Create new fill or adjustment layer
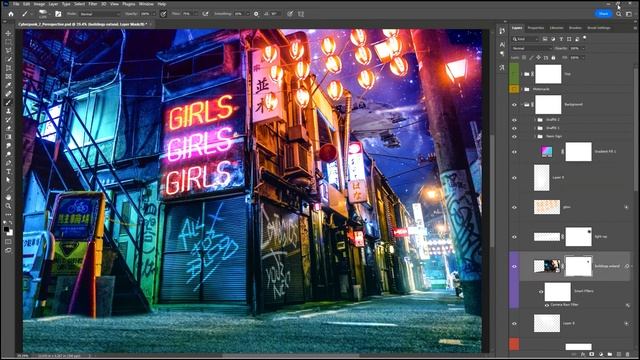The image size is (640, 360). click(601, 354)
